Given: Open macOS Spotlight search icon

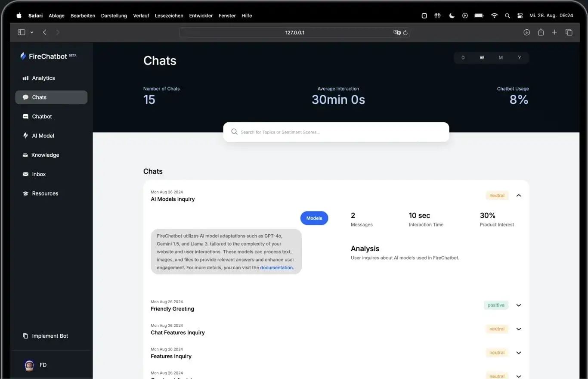Looking at the screenshot, I should (x=507, y=16).
